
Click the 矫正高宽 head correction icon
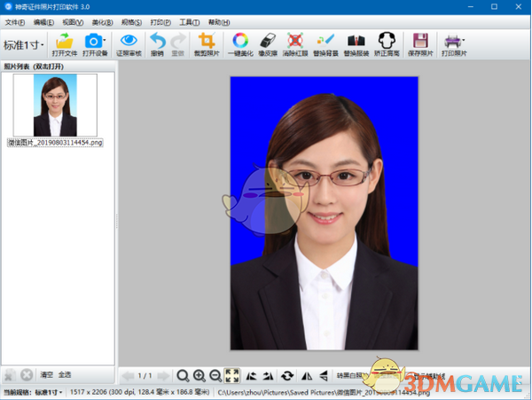[x=386, y=43]
